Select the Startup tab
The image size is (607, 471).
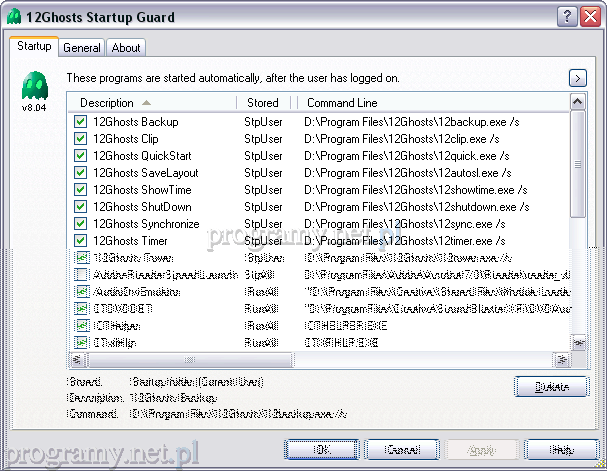(x=34, y=46)
